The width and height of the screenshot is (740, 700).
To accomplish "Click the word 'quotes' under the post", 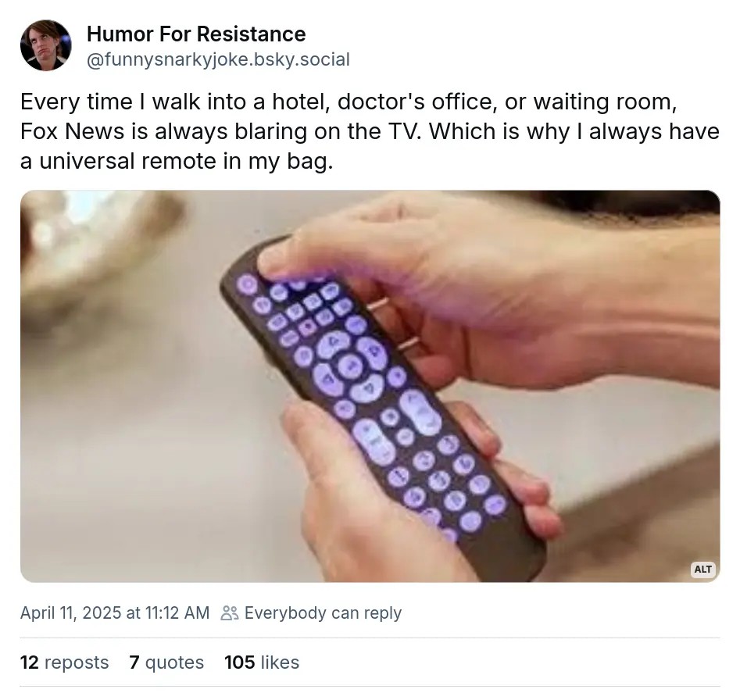I will [x=174, y=662].
